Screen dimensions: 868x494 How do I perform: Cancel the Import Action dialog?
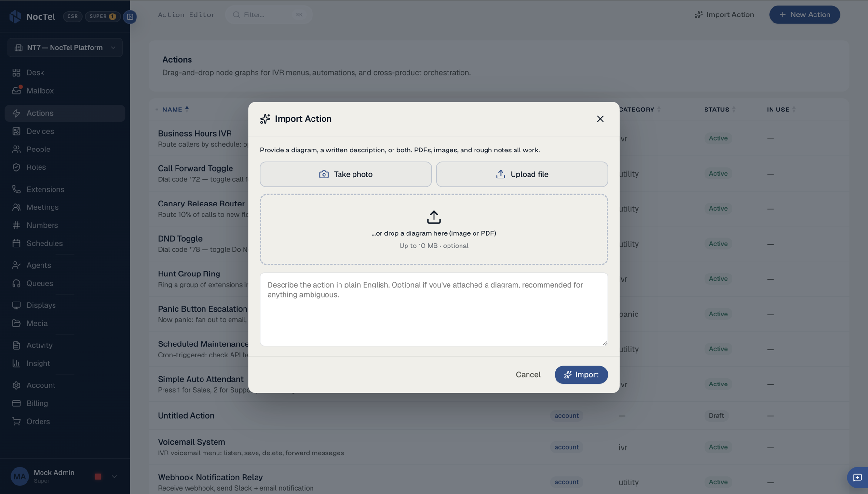[x=528, y=375]
